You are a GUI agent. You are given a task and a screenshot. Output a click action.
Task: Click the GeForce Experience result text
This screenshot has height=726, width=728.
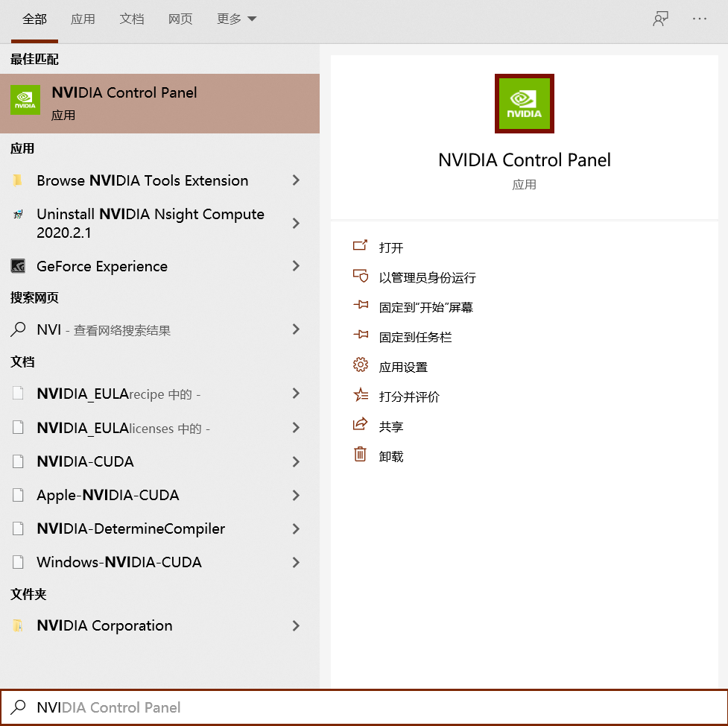[102, 266]
